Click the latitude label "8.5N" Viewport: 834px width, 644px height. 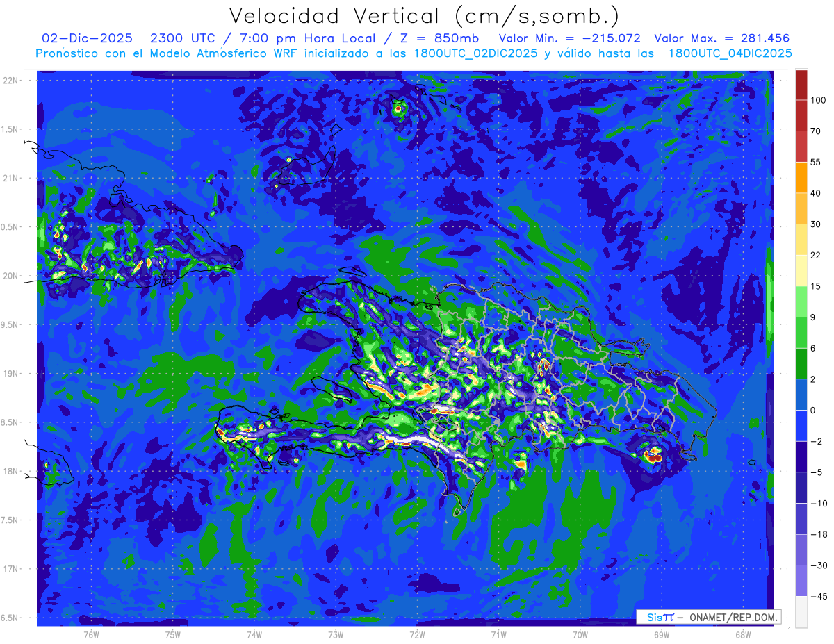10,422
